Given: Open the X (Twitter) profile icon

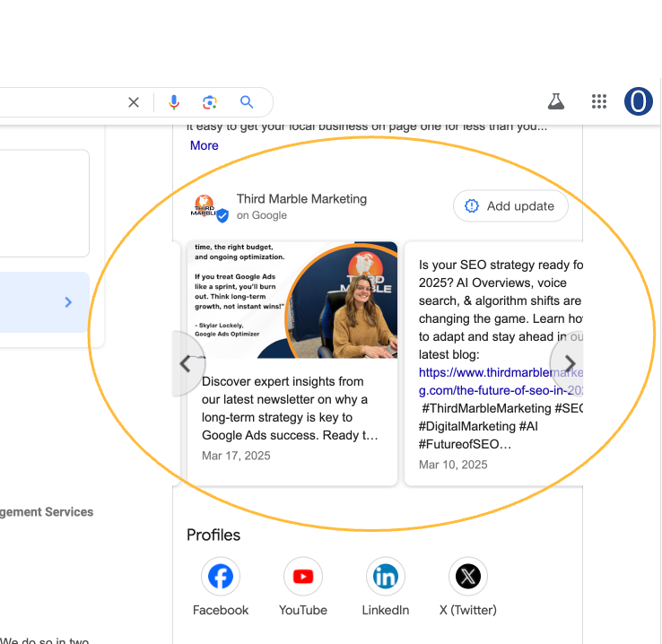Looking at the screenshot, I should [x=467, y=576].
